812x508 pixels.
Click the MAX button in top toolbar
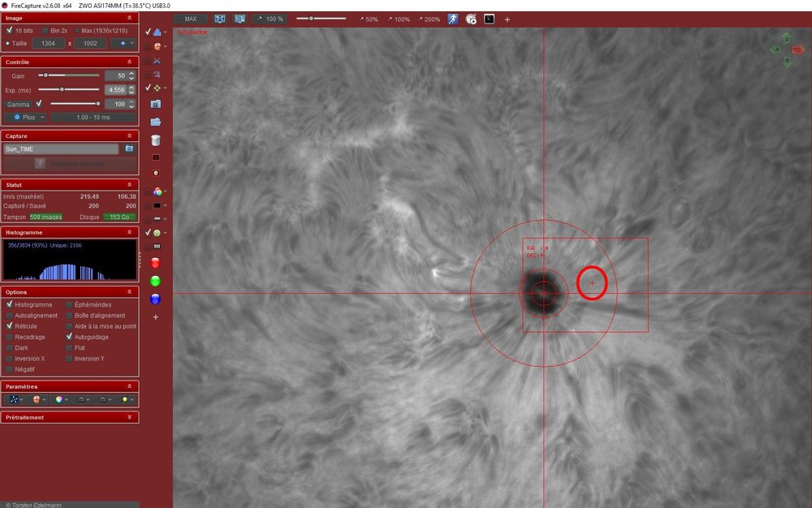[x=191, y=19]
